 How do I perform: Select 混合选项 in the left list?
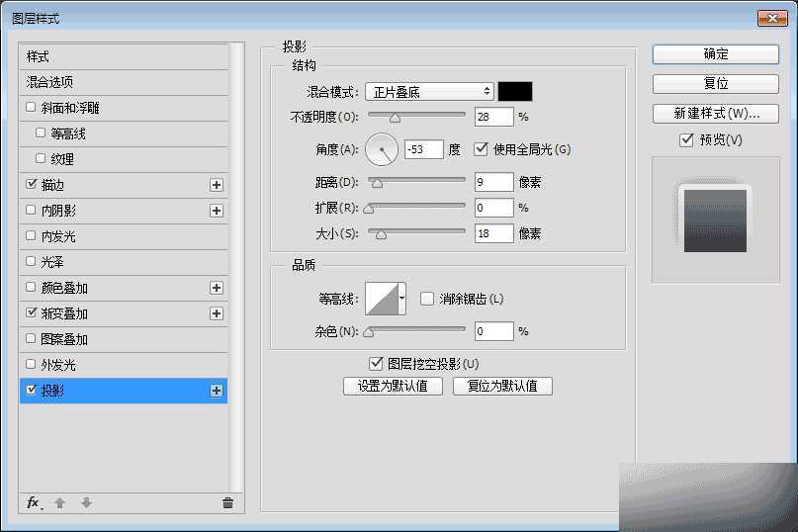(x=125, y=82)
